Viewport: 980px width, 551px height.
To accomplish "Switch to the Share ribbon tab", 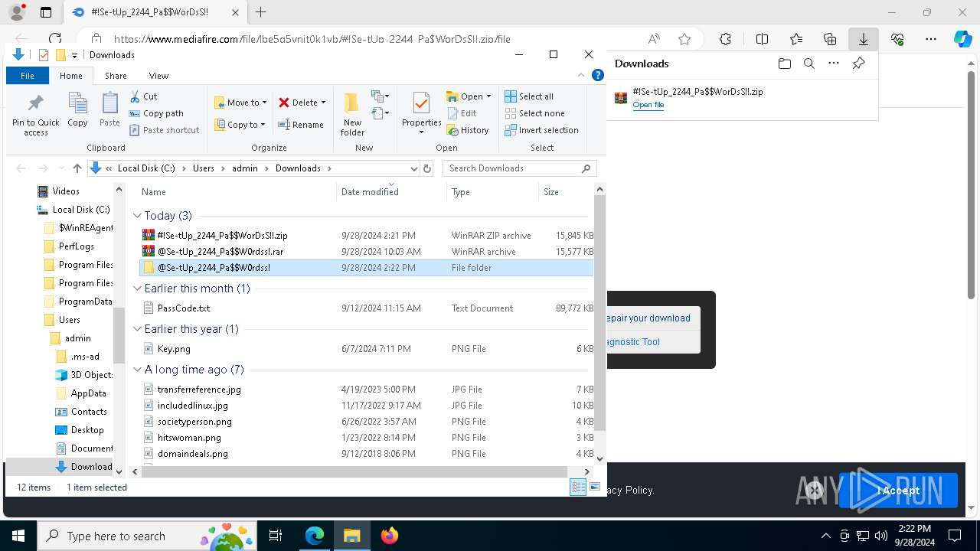I will pos(116,76).
